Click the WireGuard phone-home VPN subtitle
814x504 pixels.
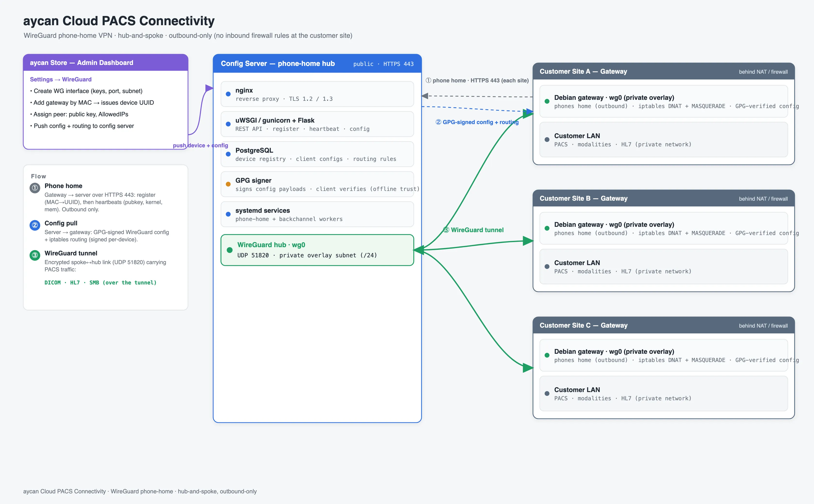(188, 36)
